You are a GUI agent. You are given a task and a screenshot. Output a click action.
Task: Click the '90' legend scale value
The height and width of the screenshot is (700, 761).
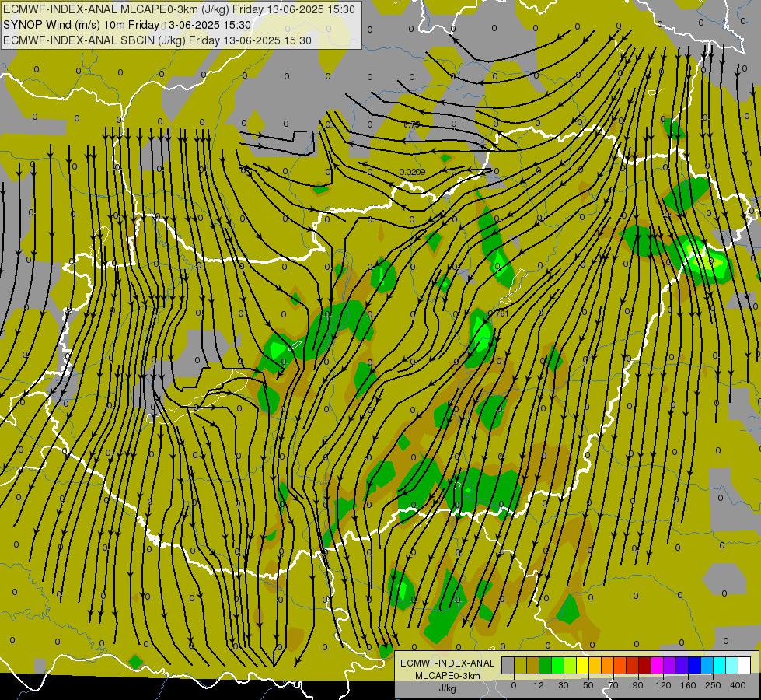point(637,685)
